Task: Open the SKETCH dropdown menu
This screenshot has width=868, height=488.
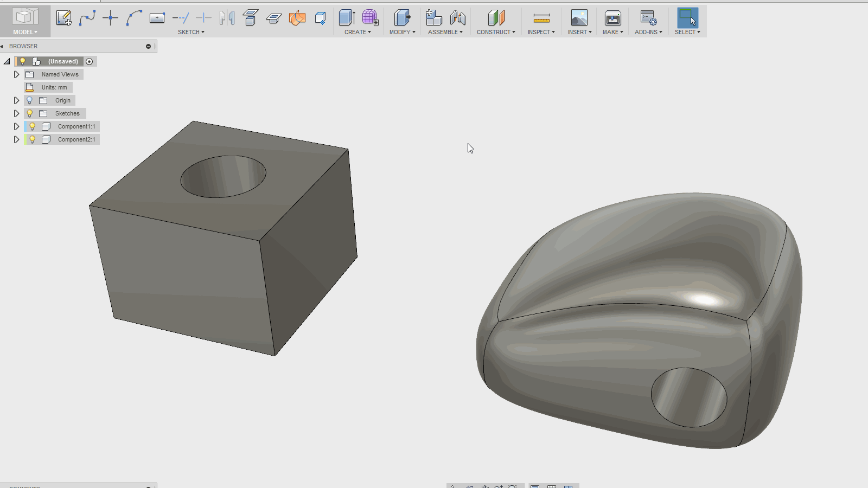Action: click(191, 32)
